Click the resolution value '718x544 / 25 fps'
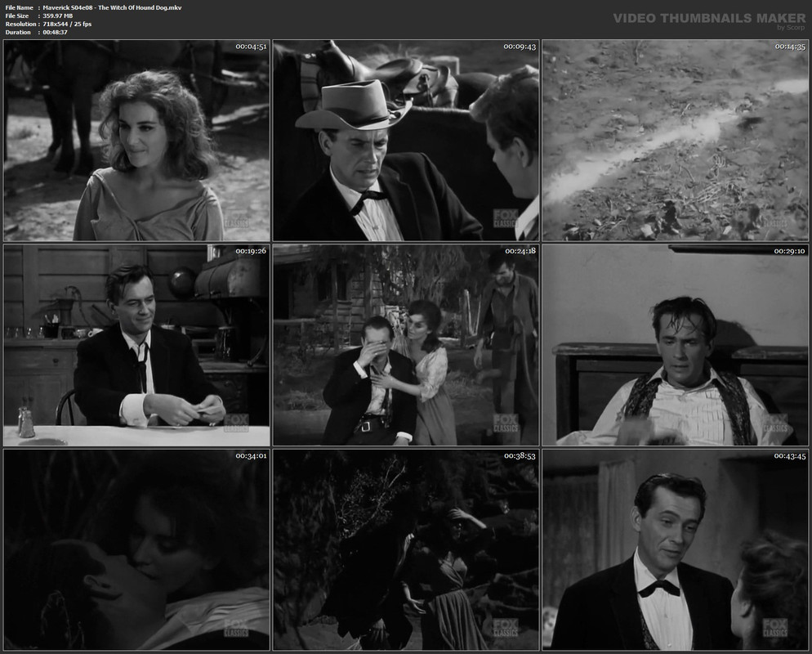The height and width of the screenshot is (654, 812). pos(67,25)
